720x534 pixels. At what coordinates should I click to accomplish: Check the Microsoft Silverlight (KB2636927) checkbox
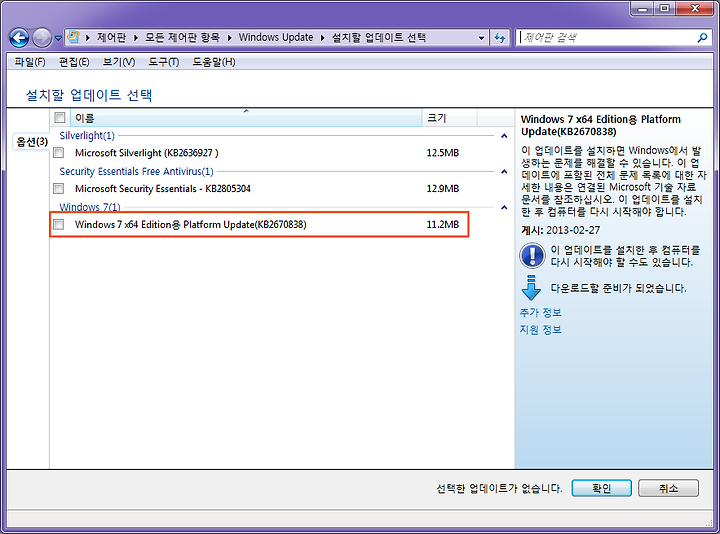point(58,152)
